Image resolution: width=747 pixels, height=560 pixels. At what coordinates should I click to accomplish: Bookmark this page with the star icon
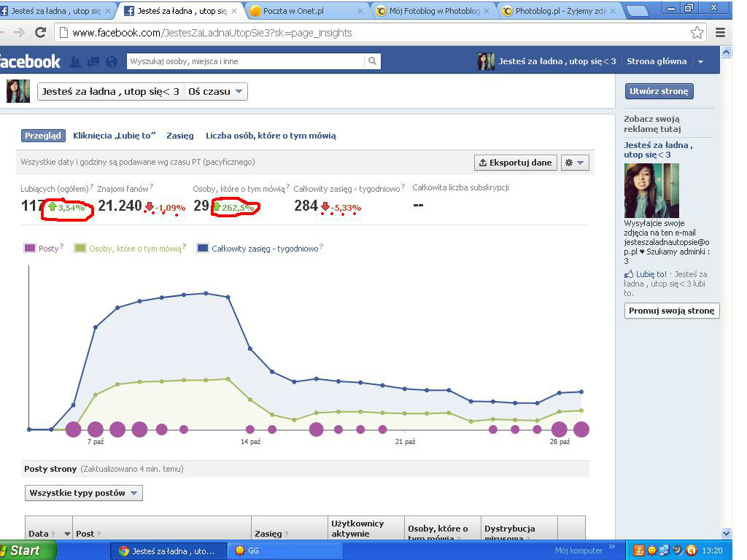point(697,32)
